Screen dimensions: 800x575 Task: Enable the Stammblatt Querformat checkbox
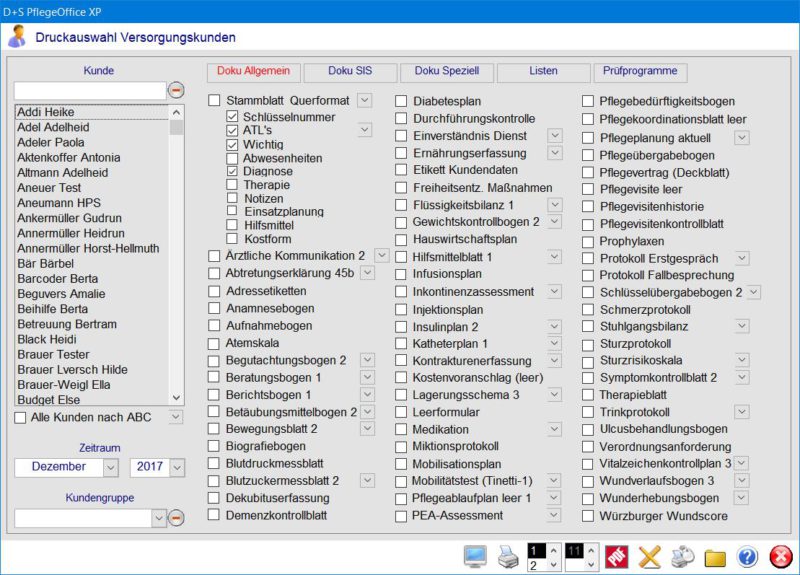[214, 100]
